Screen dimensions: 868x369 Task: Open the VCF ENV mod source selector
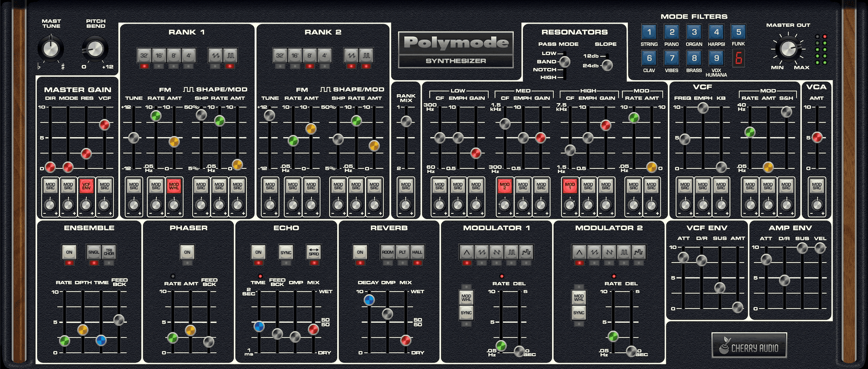(86, 185)
